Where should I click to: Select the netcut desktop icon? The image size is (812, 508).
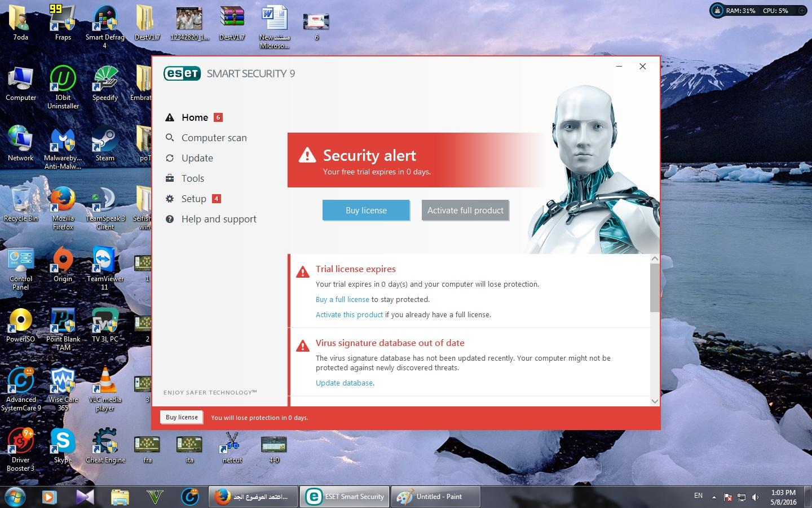[x=232, y=446]
